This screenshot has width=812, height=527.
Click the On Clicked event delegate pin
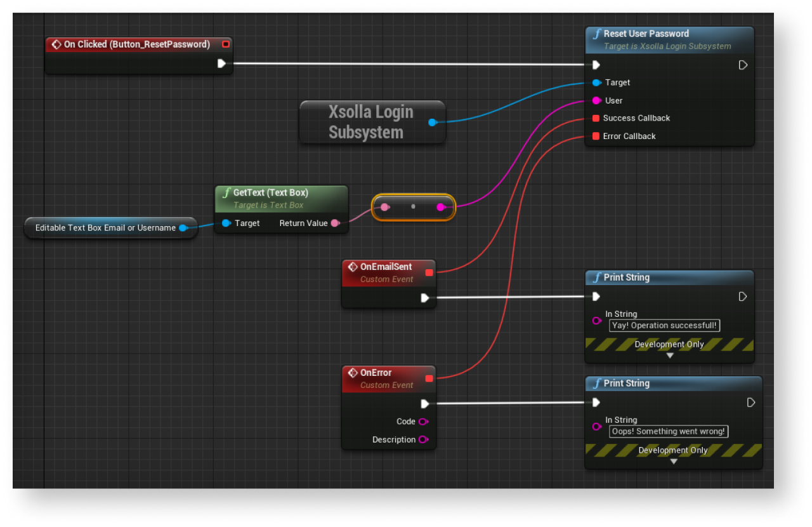[x=225, y=44]
